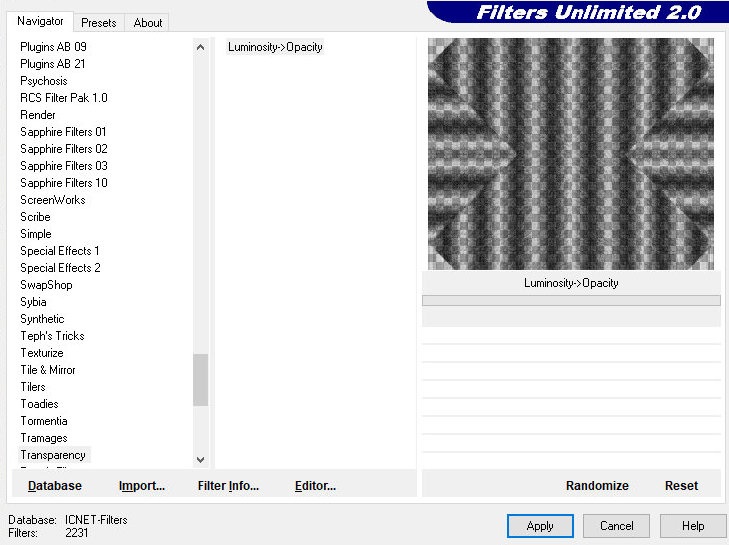
Task: Select the Navigator tab
Action: 40,21
